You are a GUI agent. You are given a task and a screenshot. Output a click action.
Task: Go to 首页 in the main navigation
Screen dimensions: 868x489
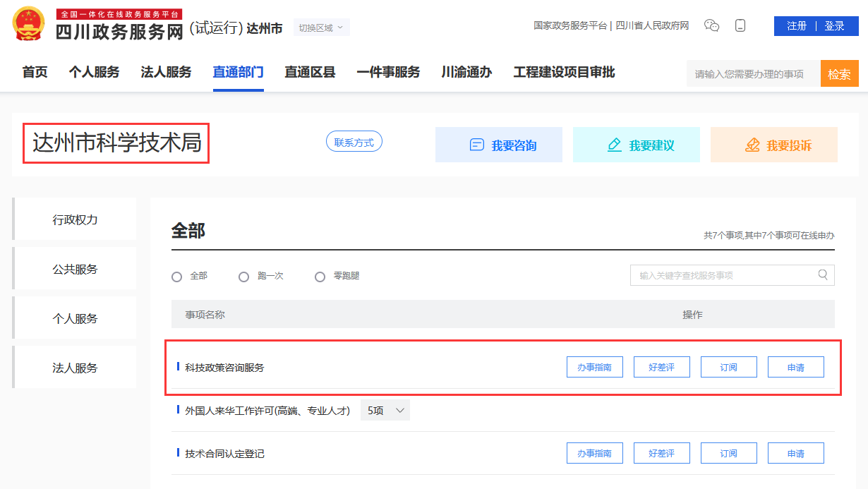tap(35, 72)
